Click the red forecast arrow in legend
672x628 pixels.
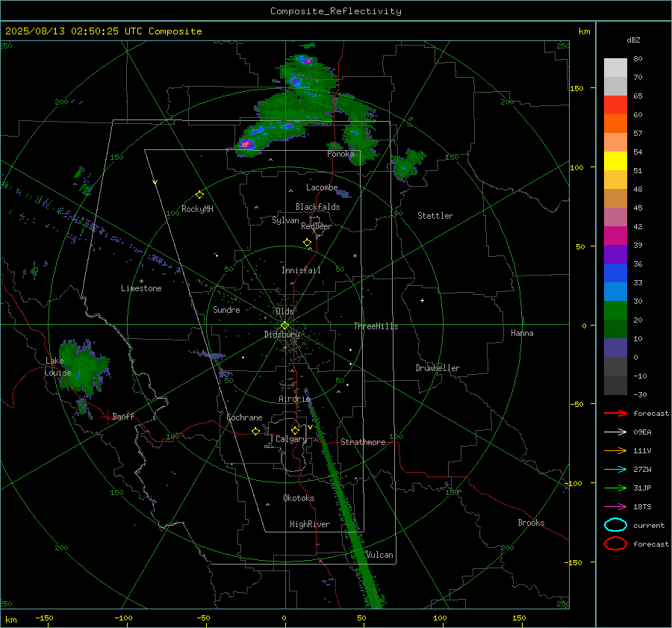coord(615,413)
